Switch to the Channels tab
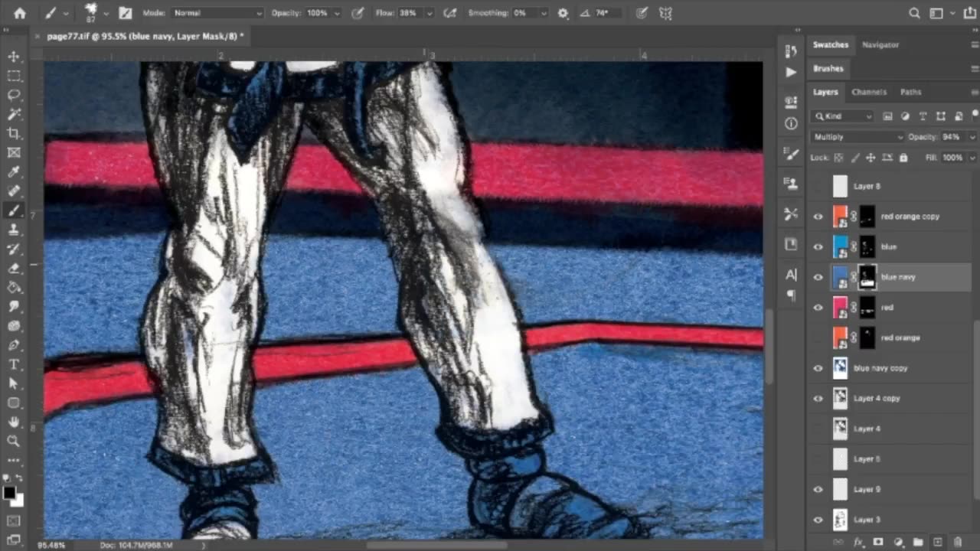Image resolution: width=980 pixels, height=551 pixels. coord(868,92)
